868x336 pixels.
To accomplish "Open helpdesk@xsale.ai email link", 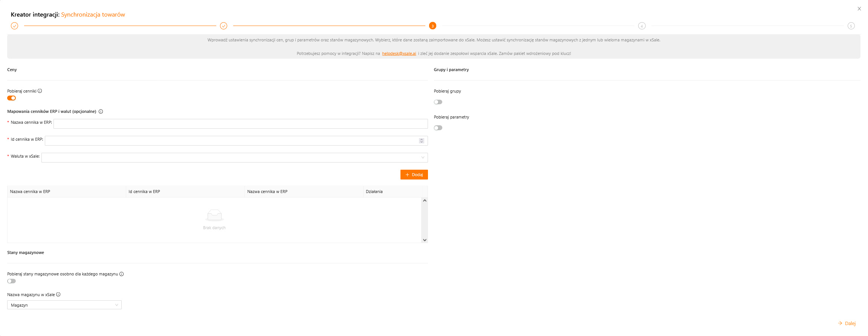I will click(x=399, y=53).
